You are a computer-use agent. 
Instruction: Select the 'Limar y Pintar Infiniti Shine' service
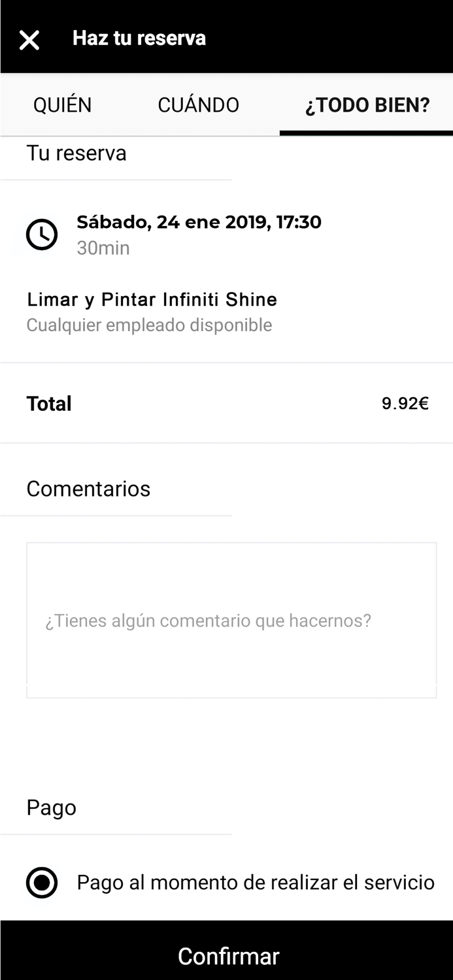[152, 300]
